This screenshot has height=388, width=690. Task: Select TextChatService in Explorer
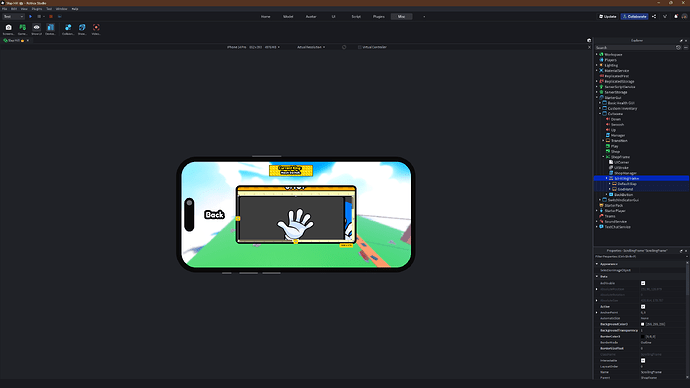[617, 227]
